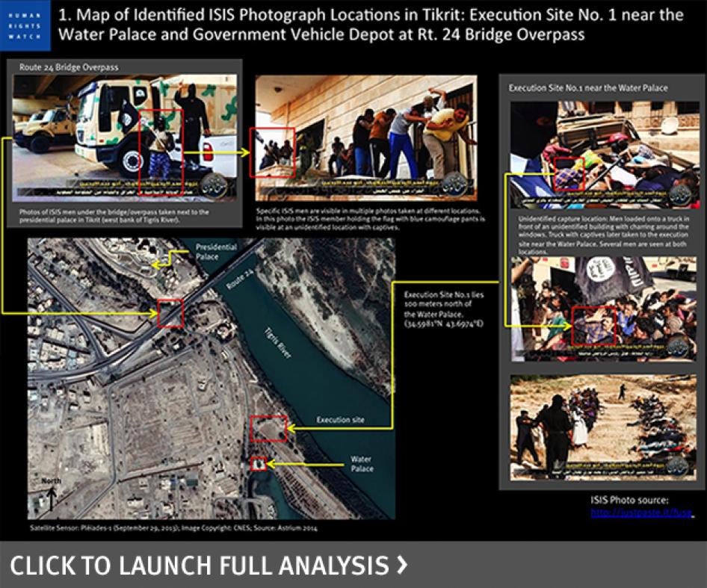Click the chevron arrow after 'Full Analysis'
This screenshot has width=707, height=588.
pos(402,565)
